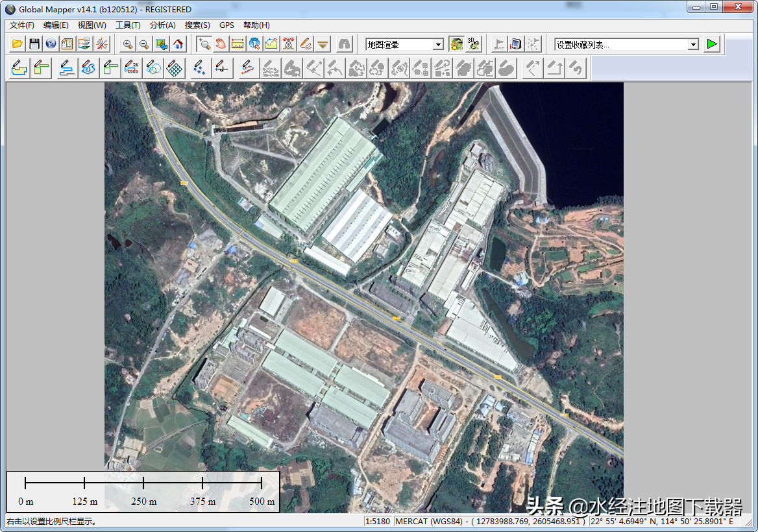Toggle the 3D view button

coord(474,44)
